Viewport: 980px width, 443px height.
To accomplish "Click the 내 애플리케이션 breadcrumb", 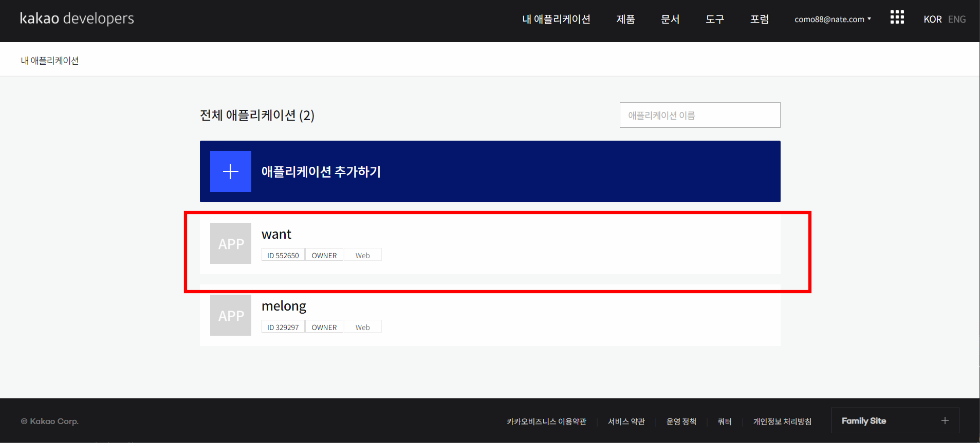I will (50, 61).
